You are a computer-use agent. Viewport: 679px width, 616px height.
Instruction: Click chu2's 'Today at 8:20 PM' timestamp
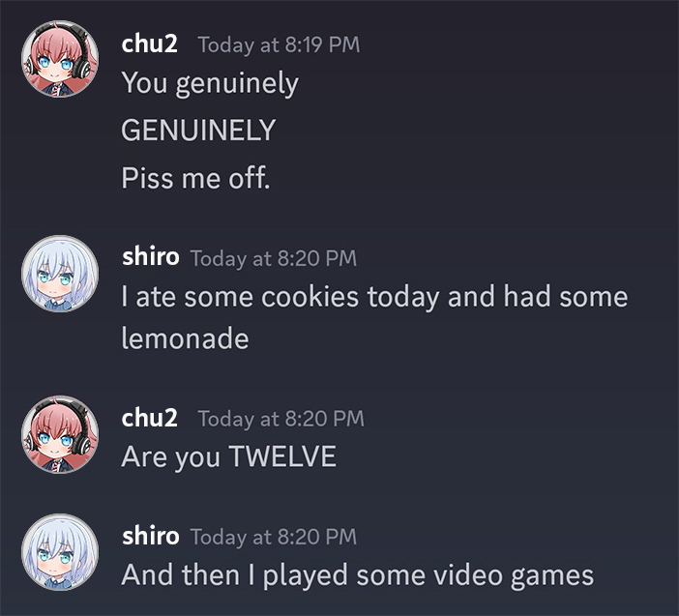281,419
